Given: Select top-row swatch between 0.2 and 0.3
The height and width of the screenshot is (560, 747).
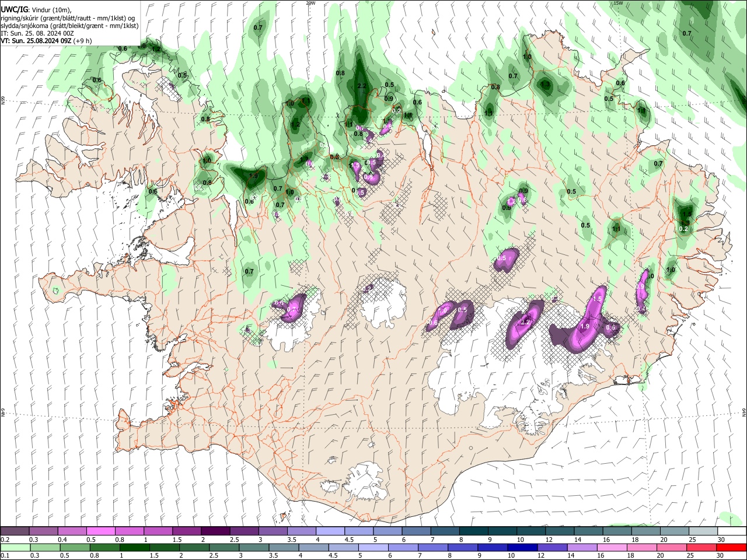Looking at the screenshot, I should pos(15,531).
